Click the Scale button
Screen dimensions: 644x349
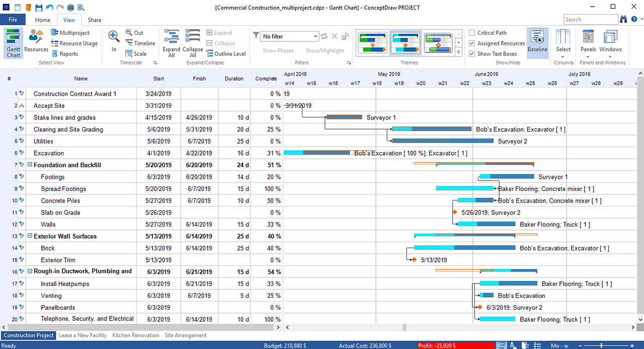(136, 54)
